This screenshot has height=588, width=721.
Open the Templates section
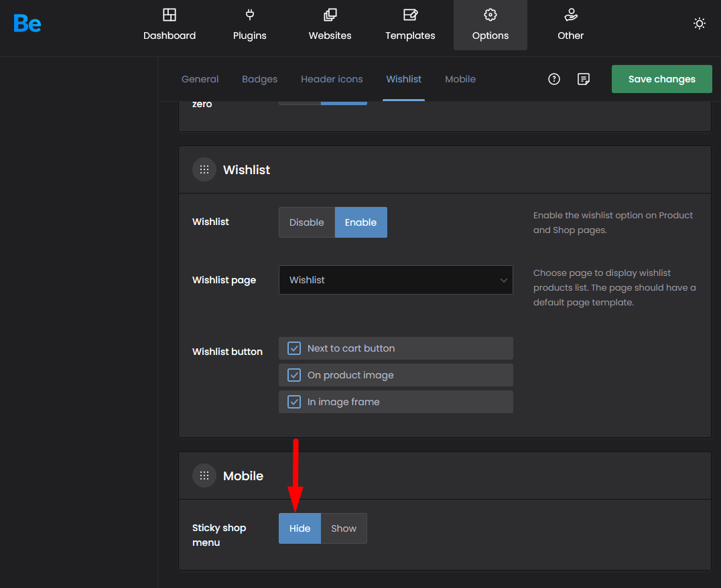click(410, 25)
